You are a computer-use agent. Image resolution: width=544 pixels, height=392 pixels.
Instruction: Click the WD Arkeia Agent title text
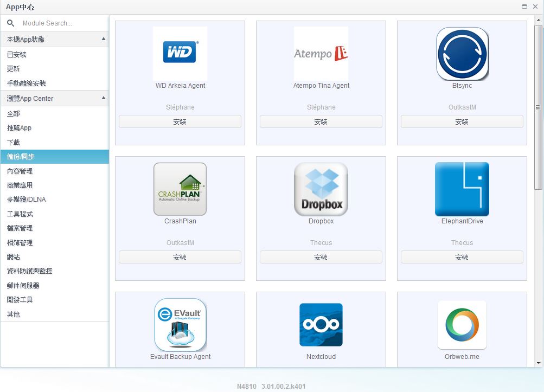click(x=180, y=85)
